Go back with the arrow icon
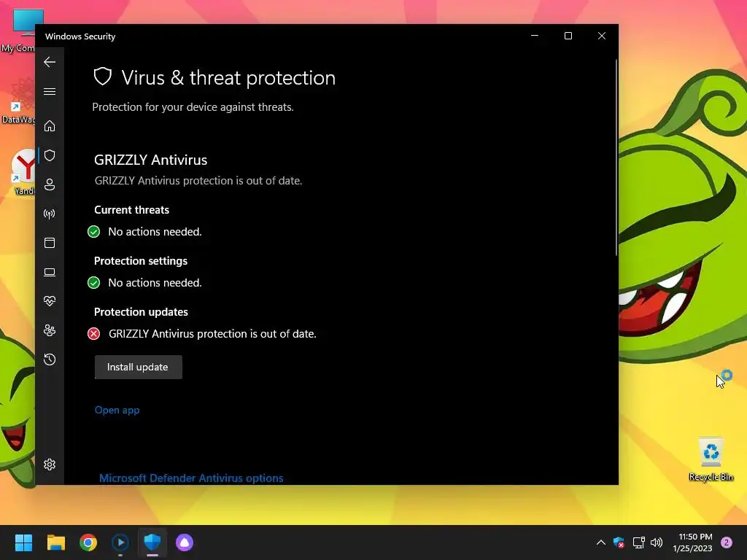 click(x=50, y=62)
